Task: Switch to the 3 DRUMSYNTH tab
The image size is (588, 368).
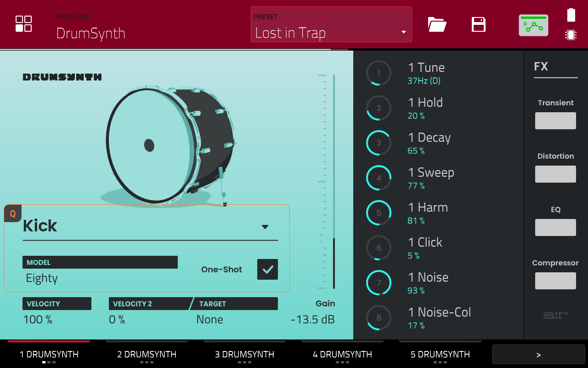Action: pyautogui.click(x=244, y=355)
